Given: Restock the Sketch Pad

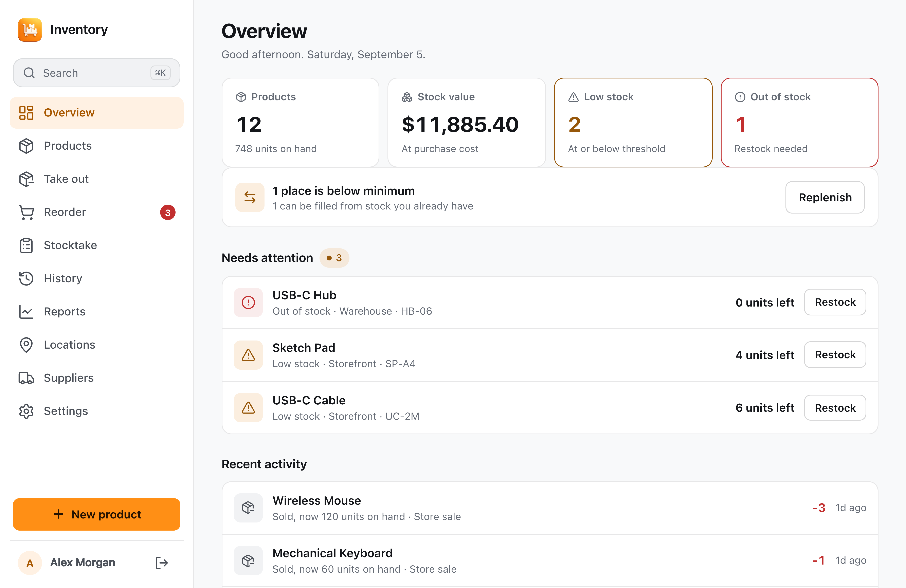Looking at the screenshot, I should (x=835, y=355).
